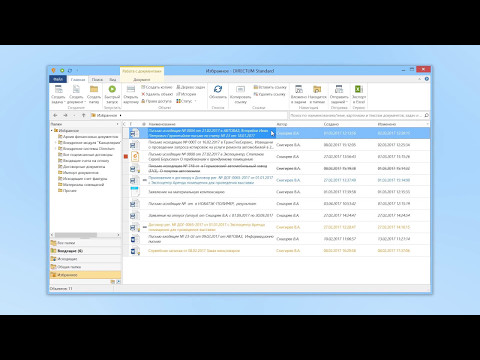Viewport: 480px width, 360px height.
Task: Switch to the Главная ribbon tab
Action: (78, 80)
